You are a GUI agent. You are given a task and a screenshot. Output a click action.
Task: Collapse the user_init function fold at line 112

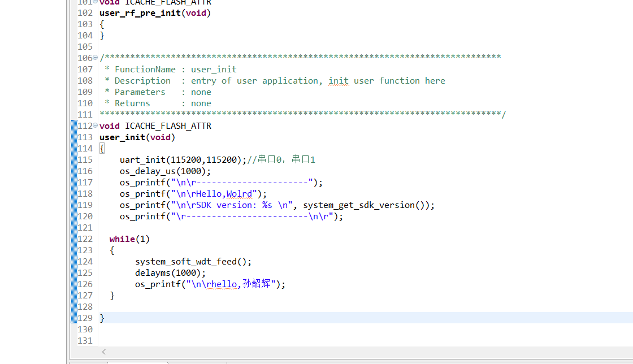coord(96,125)
